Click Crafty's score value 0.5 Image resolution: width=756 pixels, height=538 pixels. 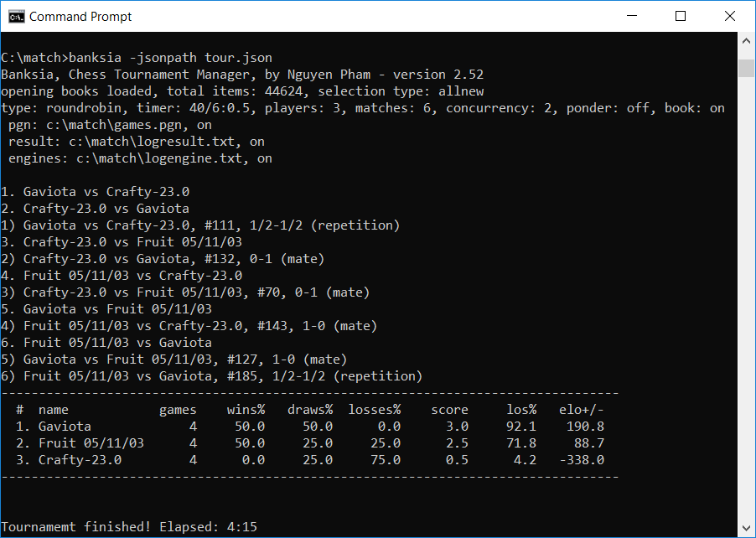(457, 460)
